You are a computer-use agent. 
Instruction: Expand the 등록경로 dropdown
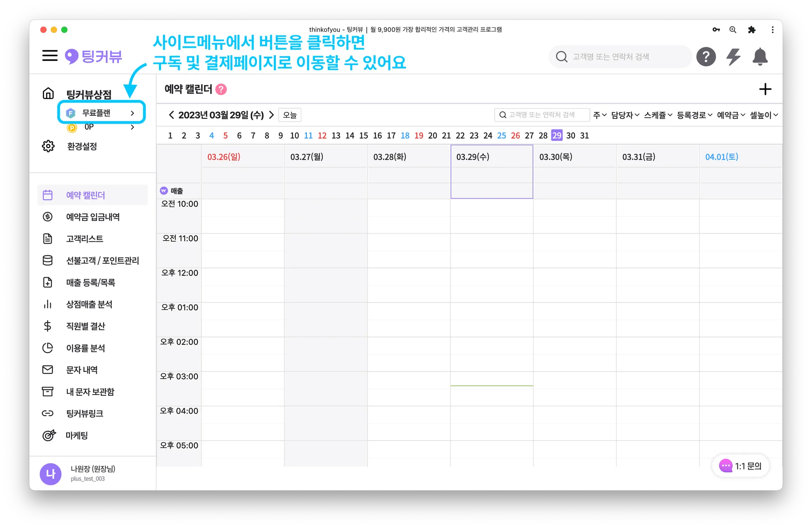point(694,115)
